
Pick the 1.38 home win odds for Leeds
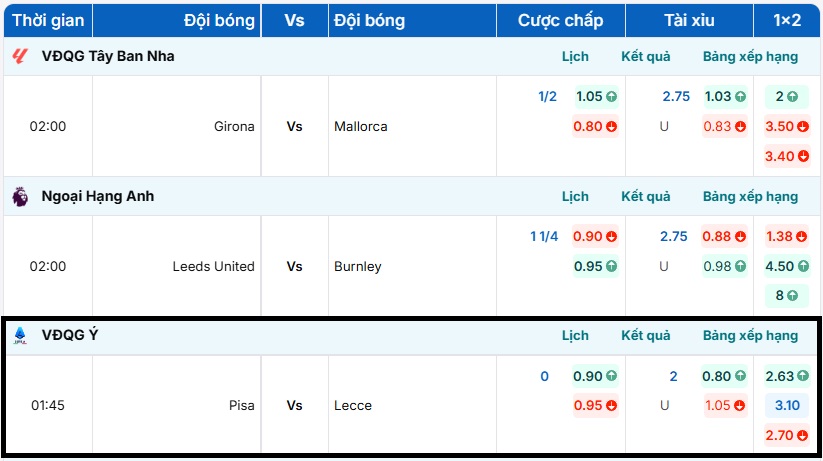(786, 236)
